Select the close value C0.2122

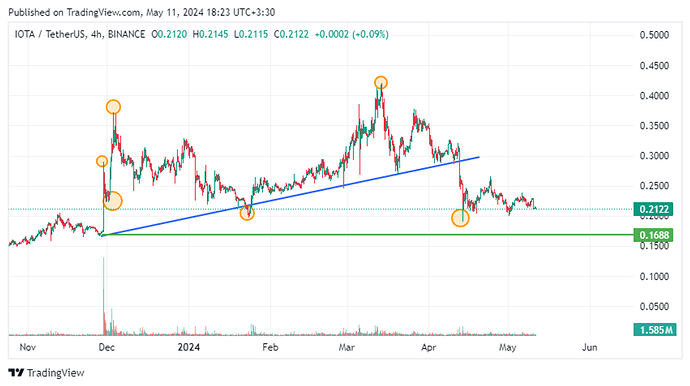pos(291,34)
